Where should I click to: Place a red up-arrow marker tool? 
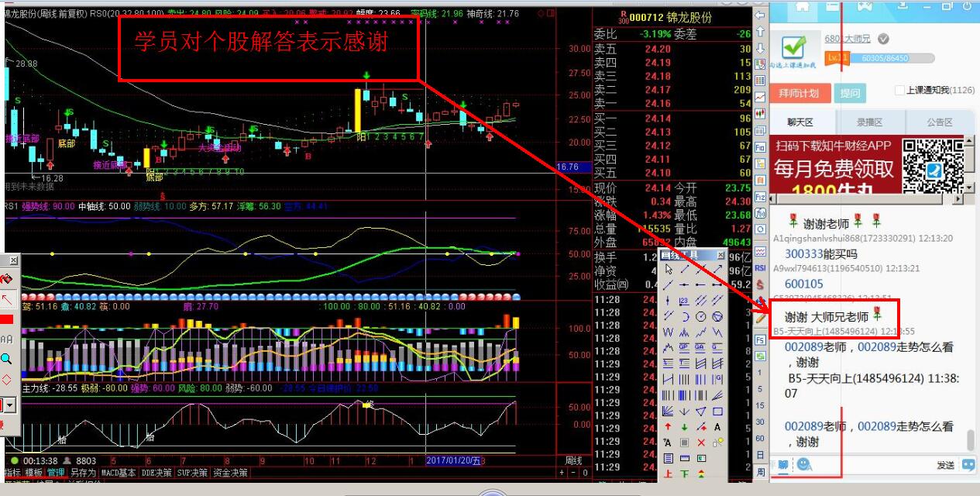[669, 427]
